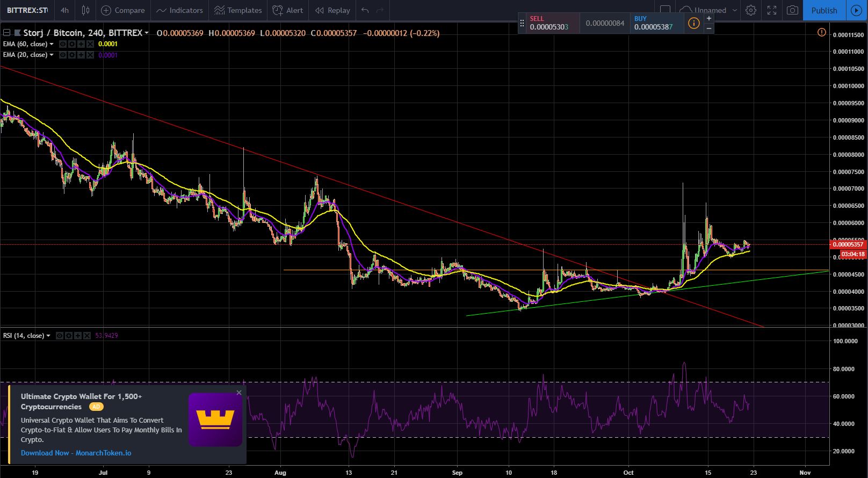The width and height of the screenshot is (868, 478).
Task: Click the orange warning icon near price scale
Action: pyautogui.click(x=821, y=33)
